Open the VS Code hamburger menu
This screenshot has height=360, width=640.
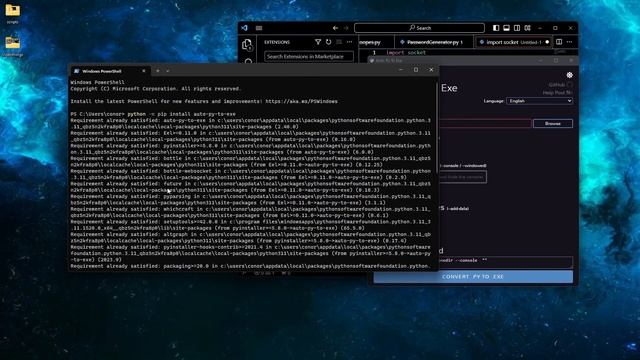coord(259,28)
